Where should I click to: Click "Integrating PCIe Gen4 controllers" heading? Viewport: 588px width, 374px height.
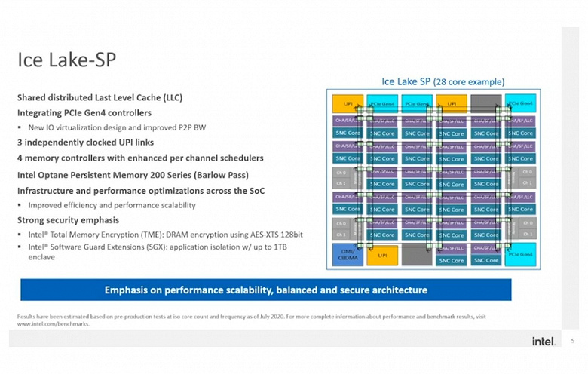click(x=84, y=113)
